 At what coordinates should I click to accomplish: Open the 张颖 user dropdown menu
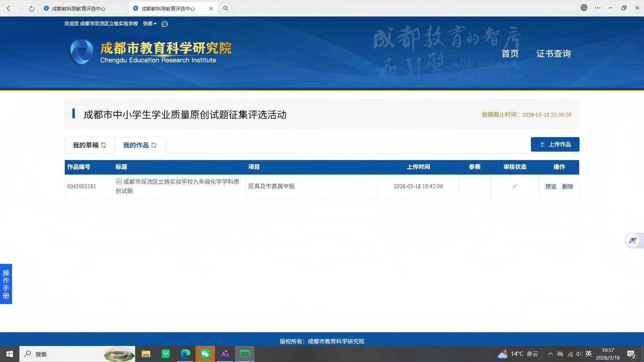[x=150, y=24]
